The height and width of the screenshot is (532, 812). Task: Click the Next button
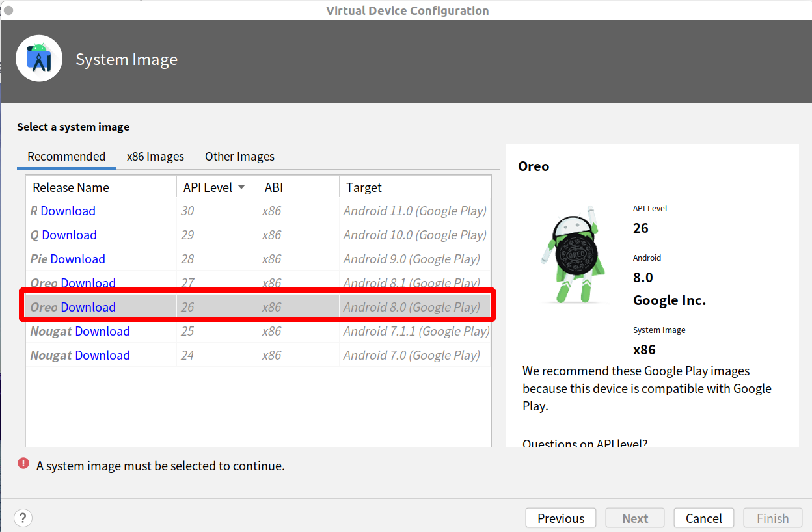click(x=635, y=518)
